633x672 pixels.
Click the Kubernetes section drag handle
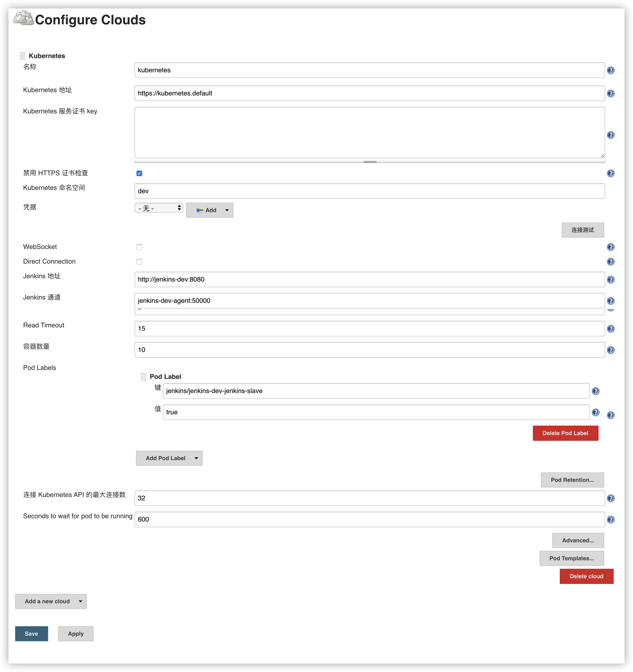pos(23,56)
